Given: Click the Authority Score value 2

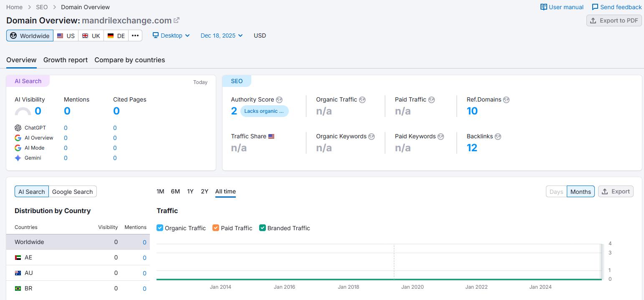Looking at the screenshot, I should pos(234,111).
